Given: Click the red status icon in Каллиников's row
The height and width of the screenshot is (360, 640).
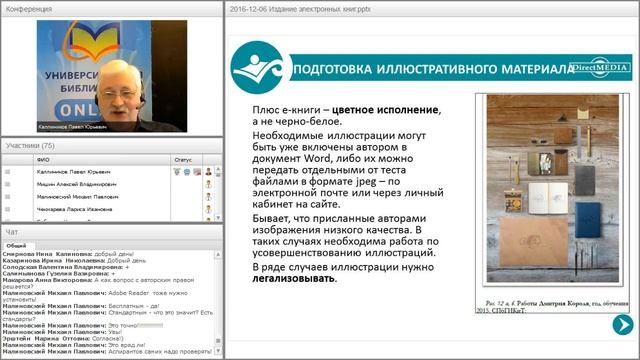Looking at the screenshot, I should point(197,172).
